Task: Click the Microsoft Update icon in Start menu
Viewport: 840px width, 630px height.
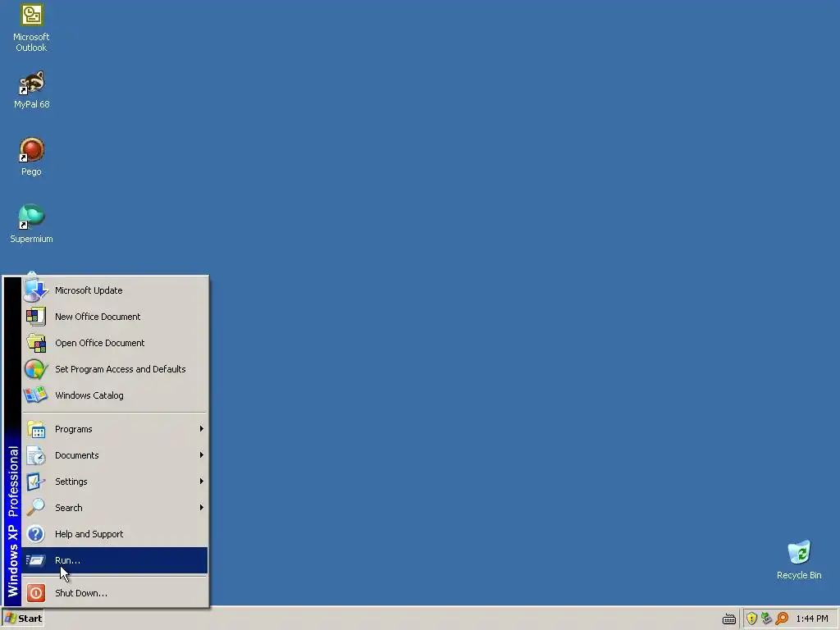Action: pyautogui.click(x=36, y=290)
